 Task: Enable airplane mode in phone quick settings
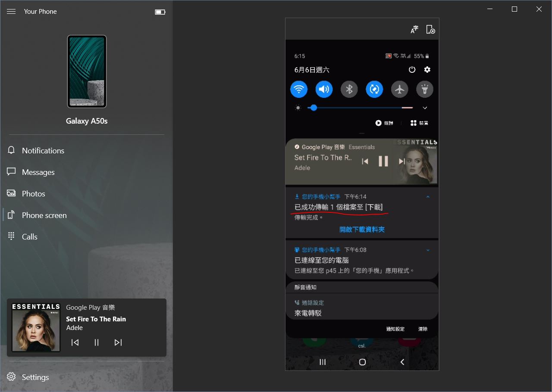pos(400,89)
